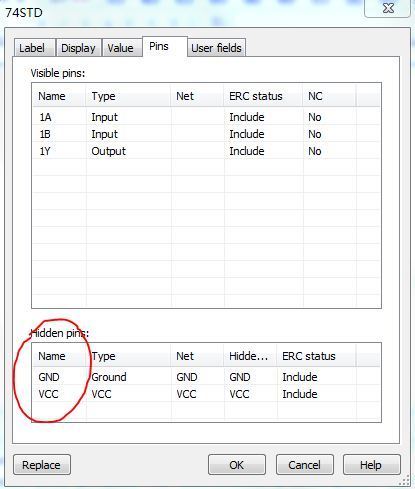Switch to the Label tab
The width and height of the screenshot is (415, 489).
point(34,48)
